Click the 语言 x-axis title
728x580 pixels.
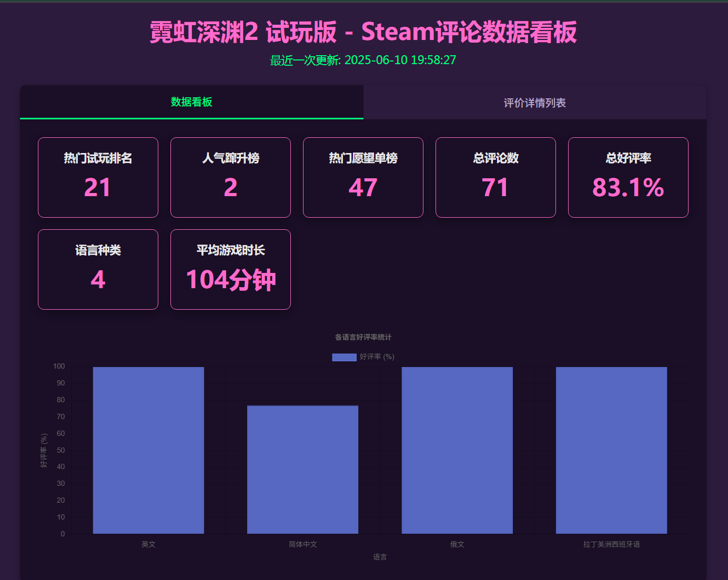pyautogui.click(x=380, y=557)
